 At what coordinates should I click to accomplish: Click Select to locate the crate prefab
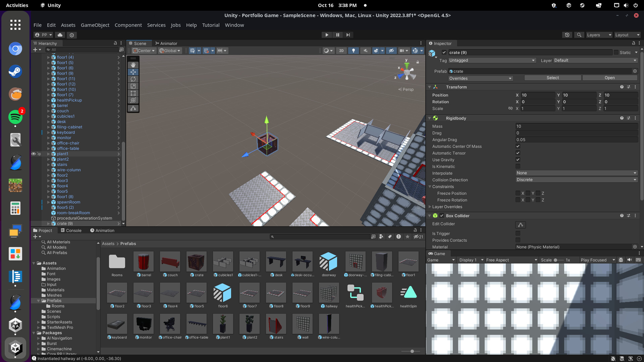pos(553,77)
